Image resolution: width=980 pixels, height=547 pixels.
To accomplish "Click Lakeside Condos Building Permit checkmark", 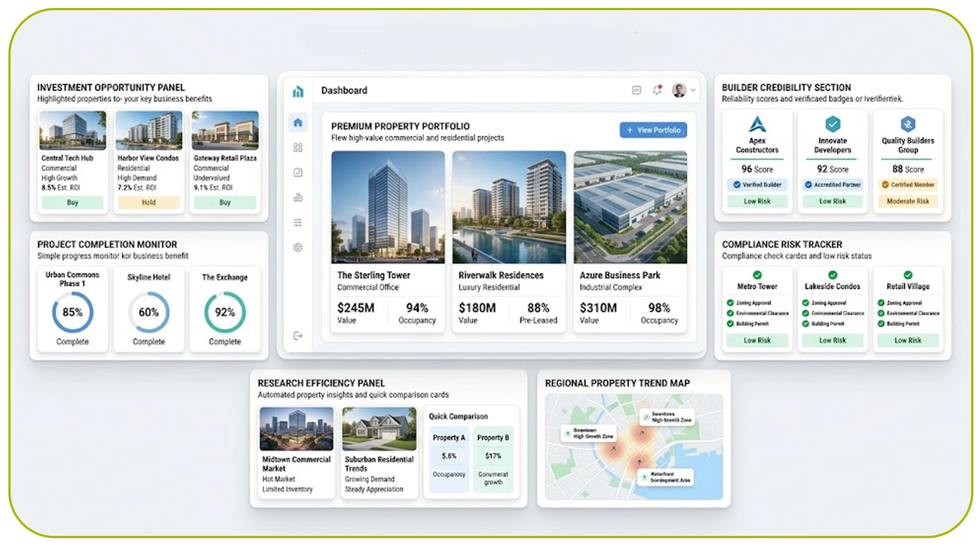I will click(x=806, y=324).
